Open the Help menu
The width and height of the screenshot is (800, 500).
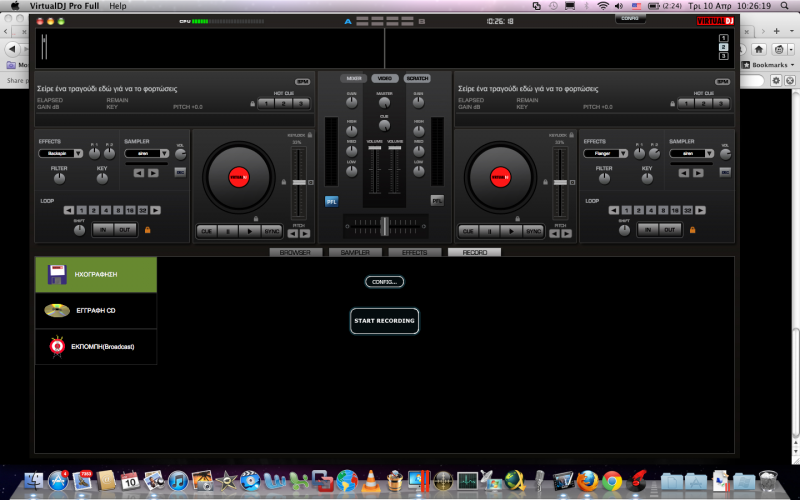coord(117,6)
